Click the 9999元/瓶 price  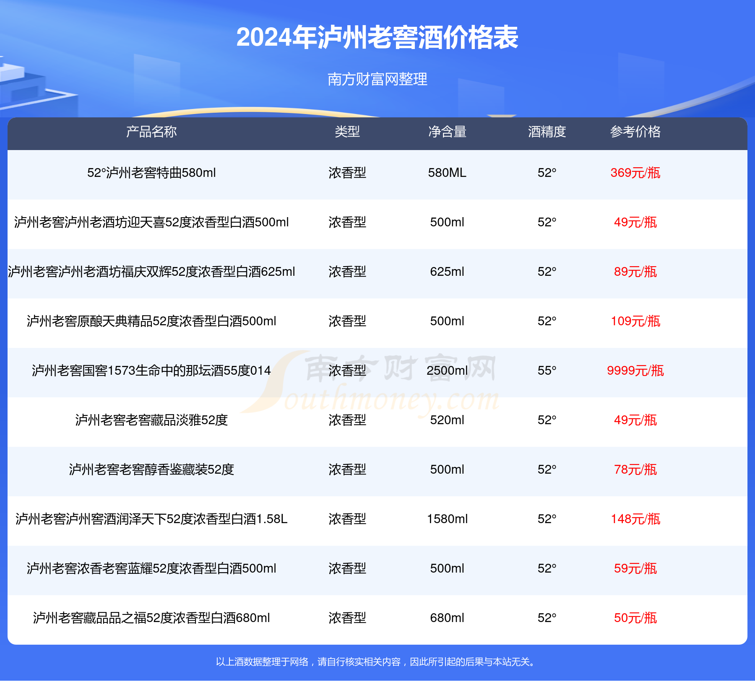click(x=635, y=371)
